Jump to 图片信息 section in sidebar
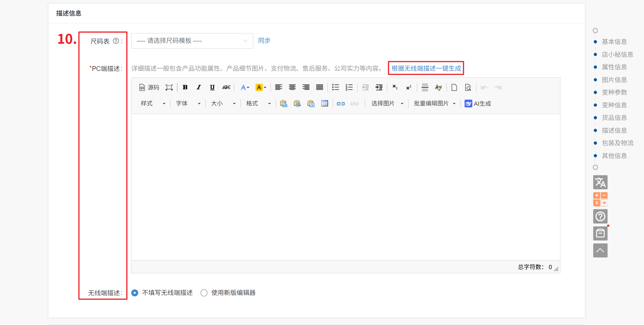644x325 pixels. click(614, 80)
